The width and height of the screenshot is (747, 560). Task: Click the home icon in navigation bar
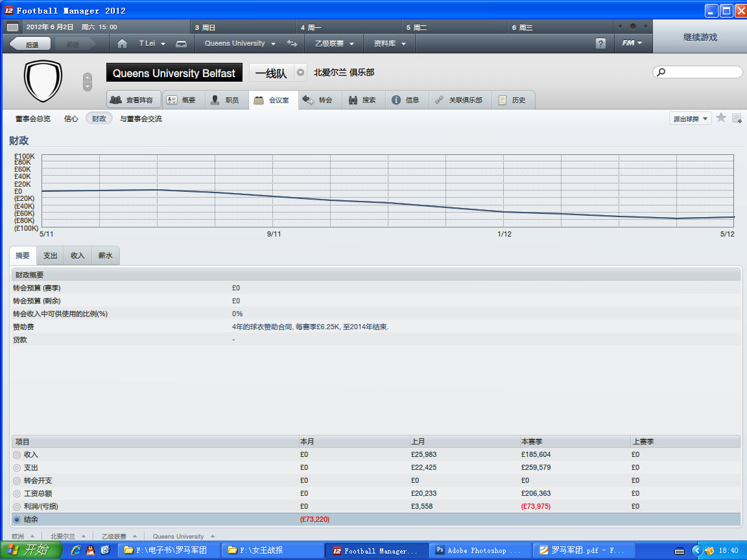point(122,43)
